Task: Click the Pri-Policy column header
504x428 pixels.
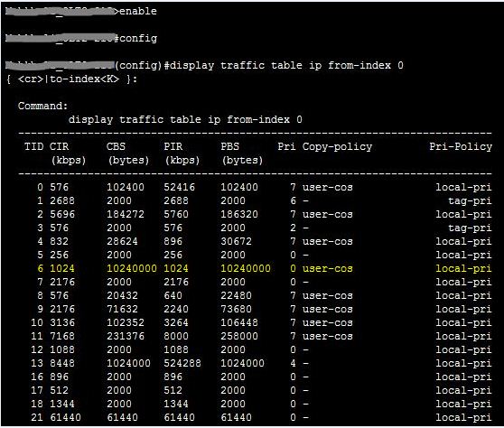Action: click(x=461, y=147)
